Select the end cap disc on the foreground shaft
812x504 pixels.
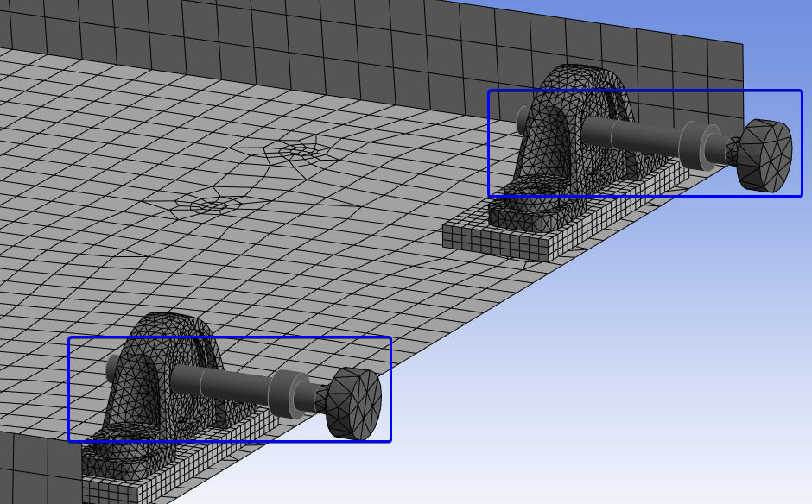(x=354, y=404)
